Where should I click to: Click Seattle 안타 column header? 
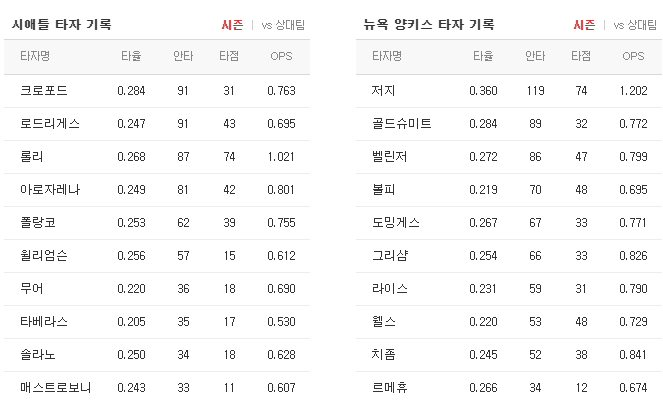click(x=183, y=56)
